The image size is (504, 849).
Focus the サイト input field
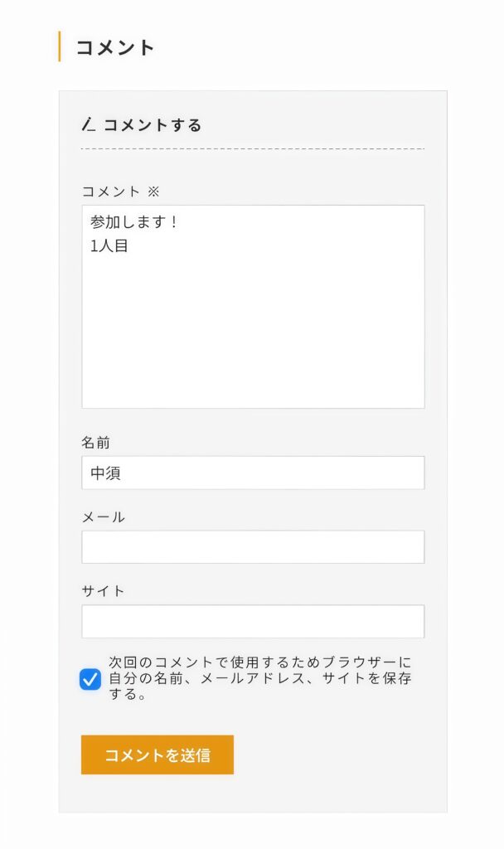click(253, 622)
